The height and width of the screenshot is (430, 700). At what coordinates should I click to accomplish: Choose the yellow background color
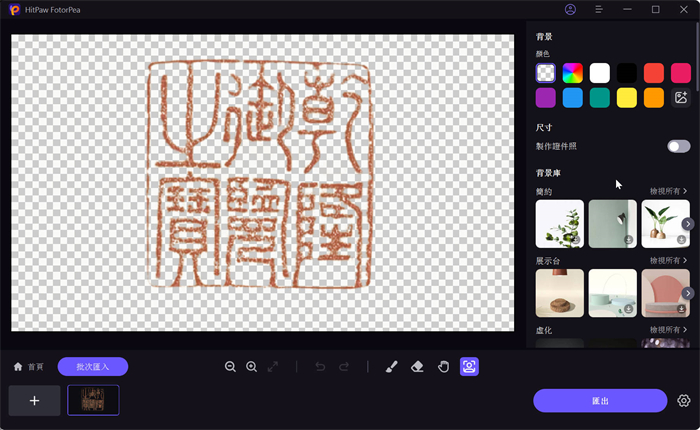(x=627, y=98)
